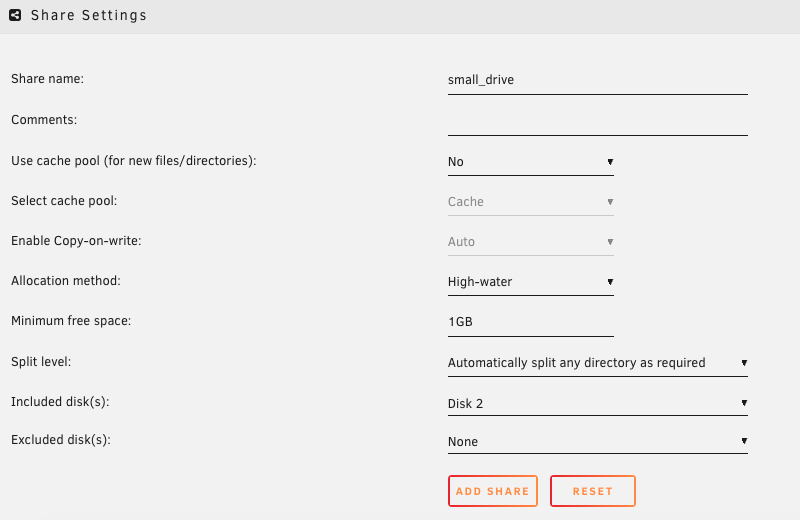800x520 pixels.
Task: Click the Included disk(s) label
Action: click(x=60, y=402)
